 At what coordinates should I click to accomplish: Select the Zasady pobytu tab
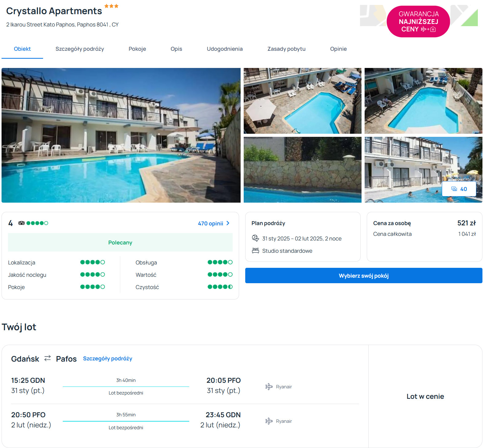pos(286,49)
